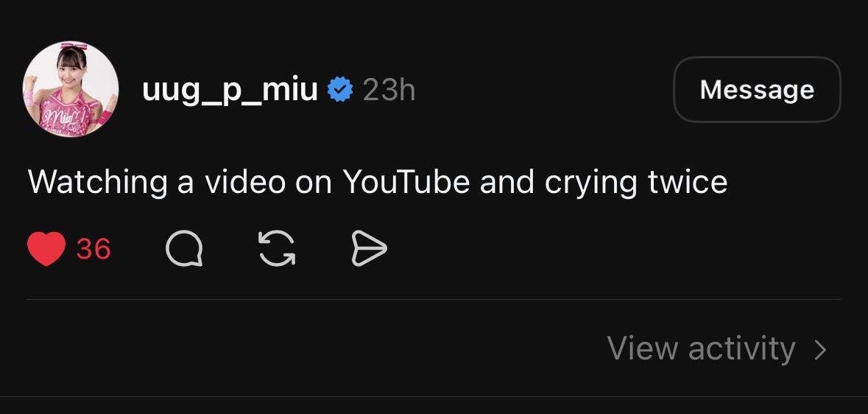Image resolution: width=868 pixels, height=414 pixels.
Task: Click the Message button
Action: 757,89
